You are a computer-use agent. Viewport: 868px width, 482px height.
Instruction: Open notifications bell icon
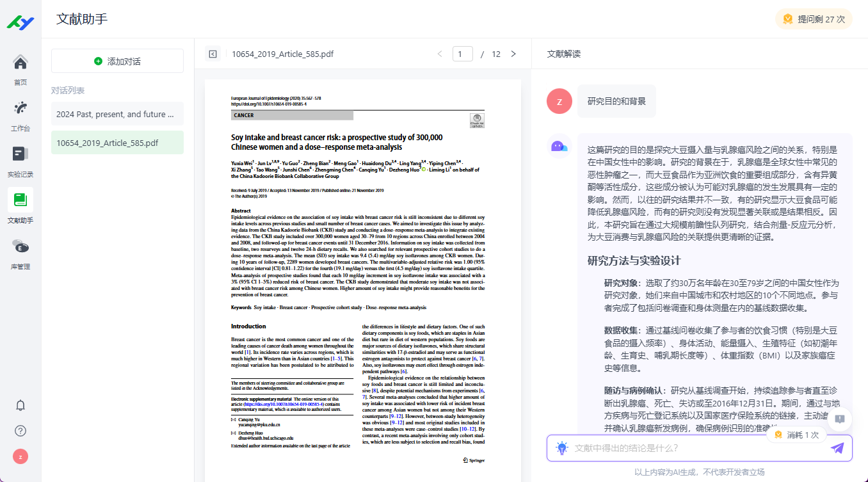(20, 405)
